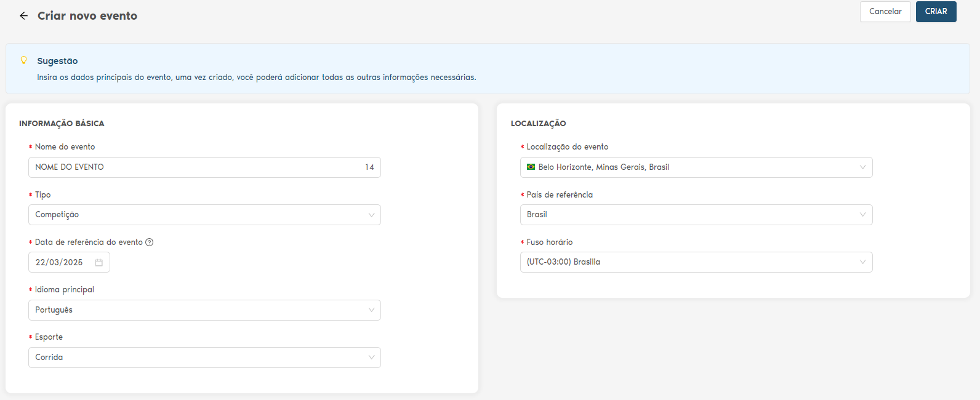The height and width of the screenshot is (400, 980).
Task: Click the chevron arrow in the Tipo field
Action: click(371, 215)
